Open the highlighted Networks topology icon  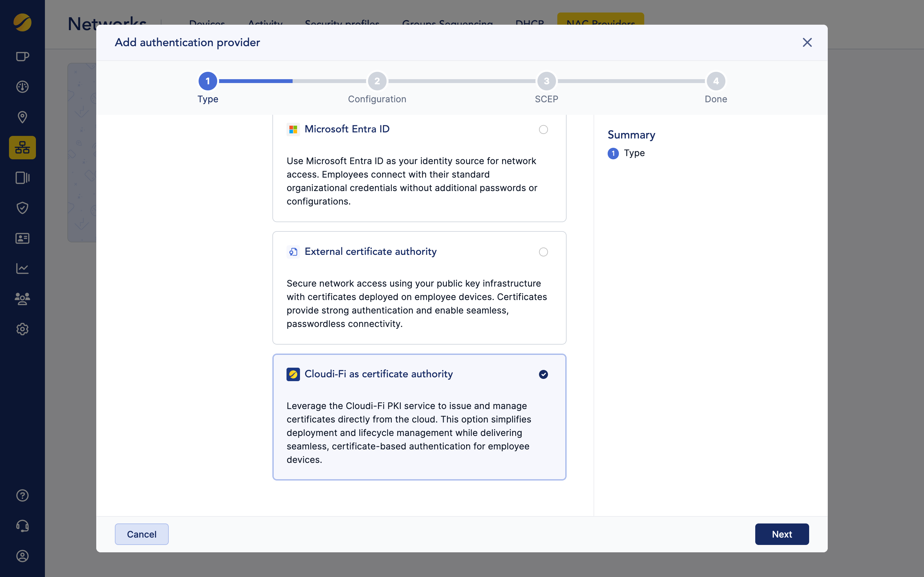[x=22, y=147]
